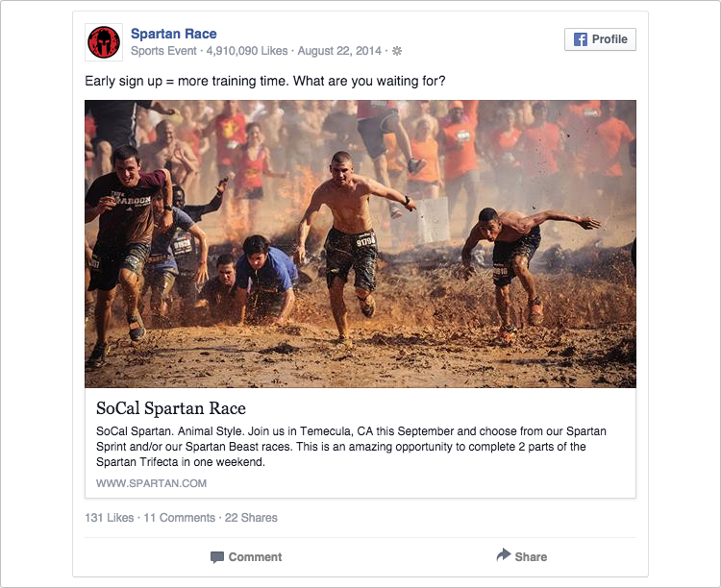Show the 131 Likes list
The width and height of the screenshot is (721, 588).
point(110,518)
